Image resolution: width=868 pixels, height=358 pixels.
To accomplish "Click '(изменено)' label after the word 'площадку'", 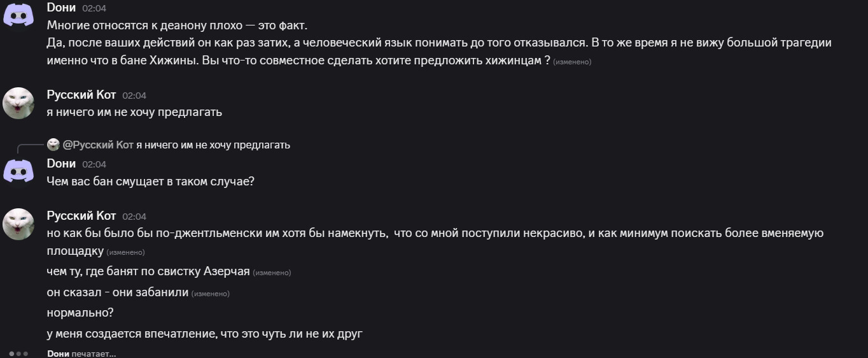I will (125, 252).
